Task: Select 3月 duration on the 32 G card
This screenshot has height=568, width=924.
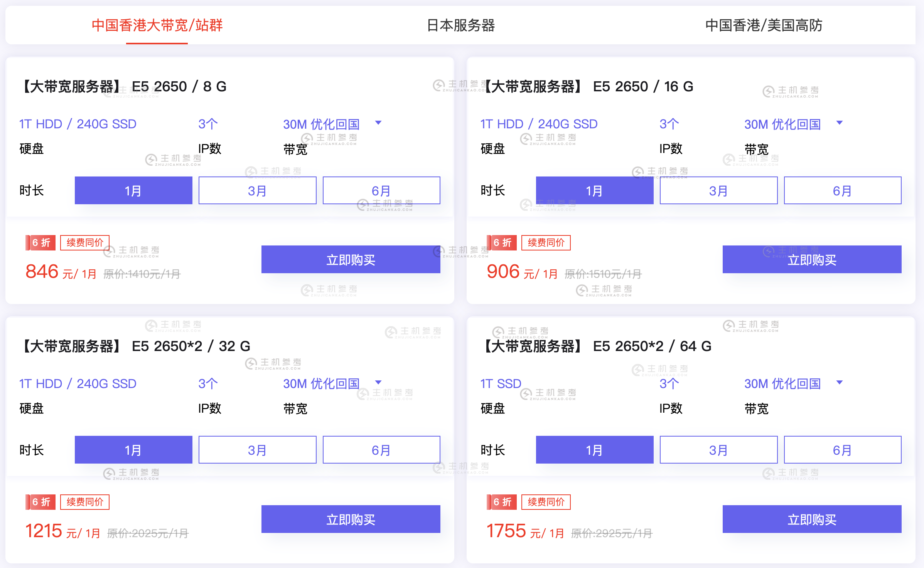Action: pos(257,449)
